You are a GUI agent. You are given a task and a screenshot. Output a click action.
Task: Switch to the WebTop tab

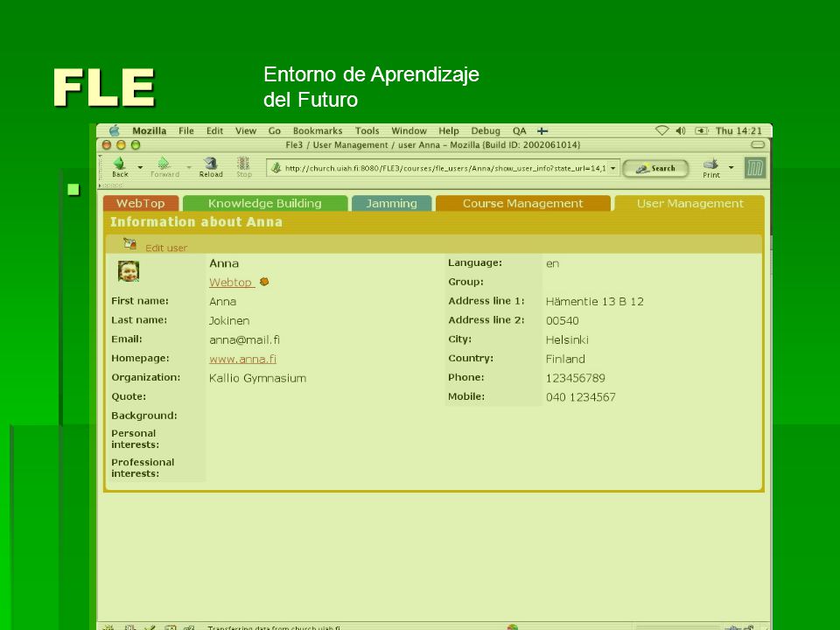(141, 204)
